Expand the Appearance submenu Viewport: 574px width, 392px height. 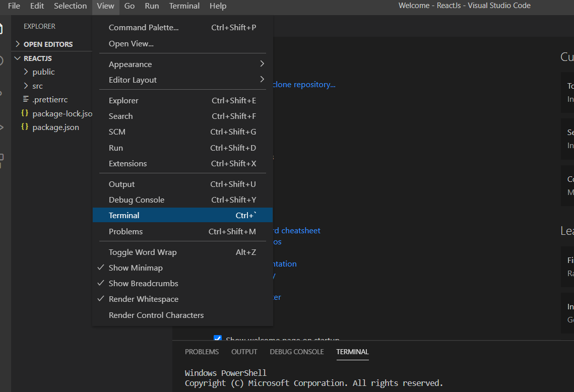point(182,64)
